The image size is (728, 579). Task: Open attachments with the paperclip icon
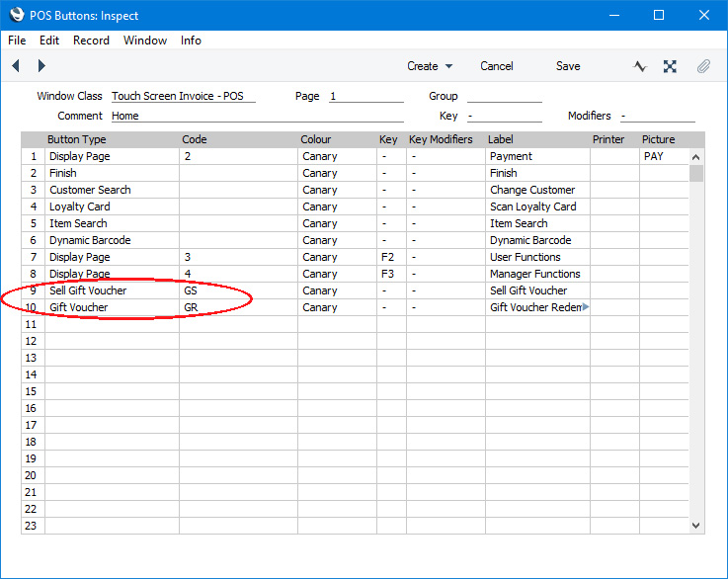(703, 66)
